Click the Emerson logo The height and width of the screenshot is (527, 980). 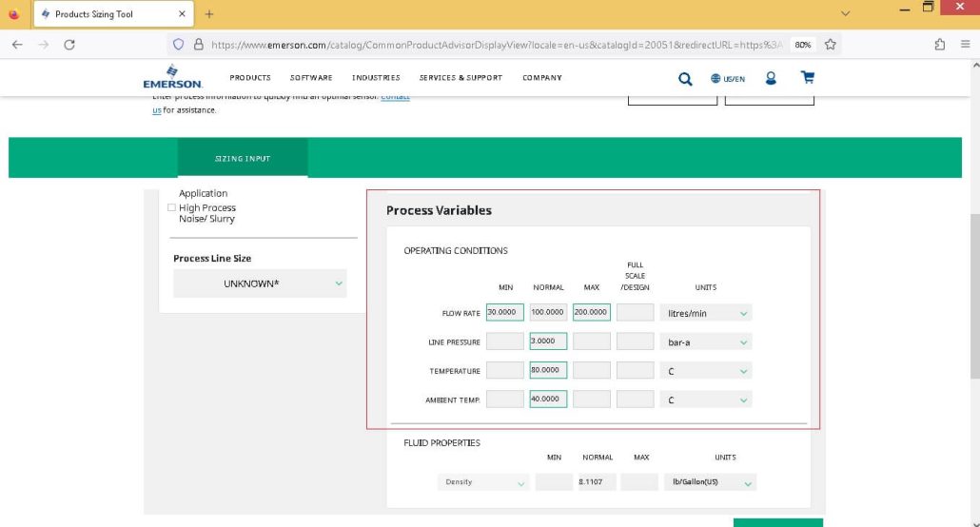tap(172, 77)
